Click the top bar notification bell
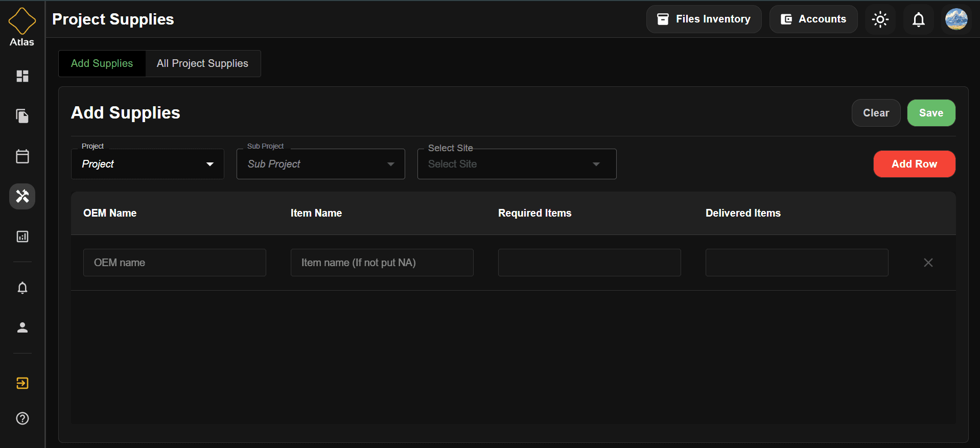The image size is (980, 448). (x=918, y=19)
